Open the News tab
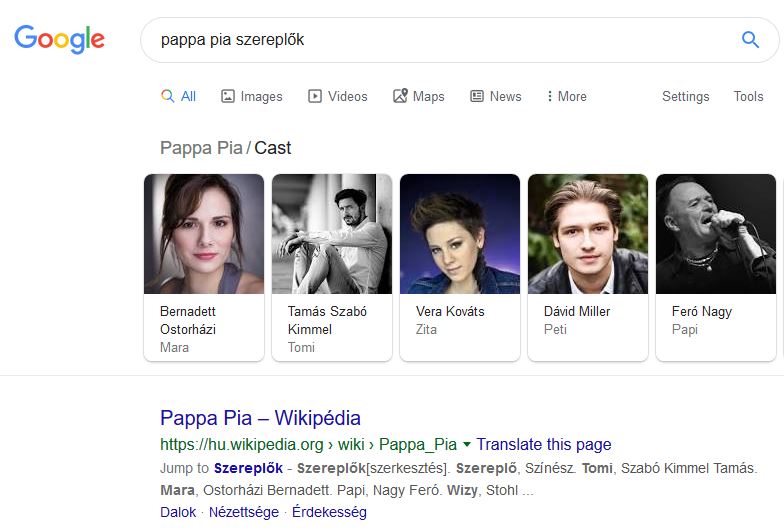The image size is (784, 532). click(496, 96)
